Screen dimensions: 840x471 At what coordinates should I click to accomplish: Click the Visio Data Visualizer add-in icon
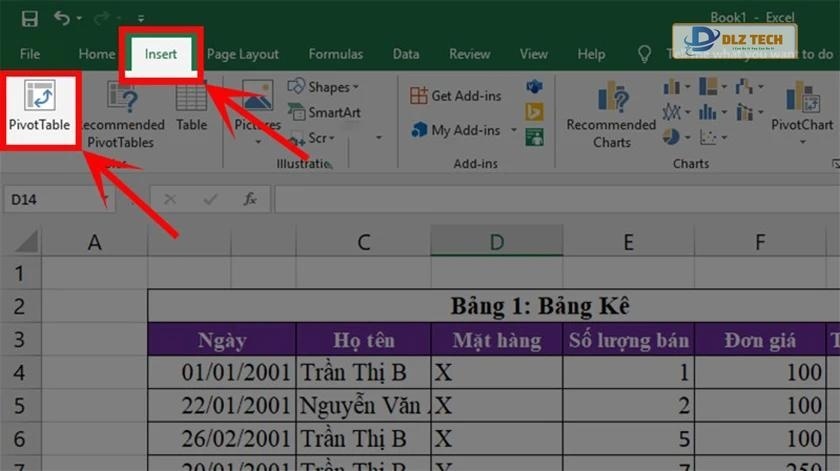pyautogui.click(x=534, y=86)
